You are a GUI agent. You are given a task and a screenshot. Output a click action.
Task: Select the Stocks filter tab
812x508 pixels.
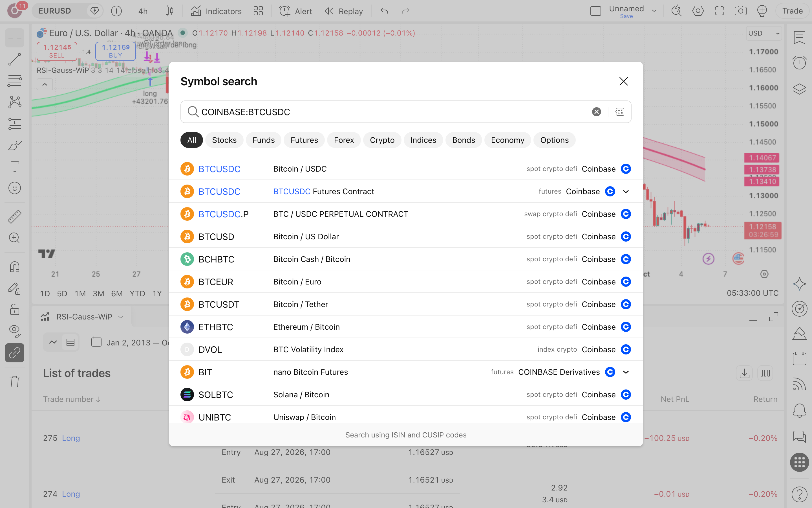pos(224,140)
